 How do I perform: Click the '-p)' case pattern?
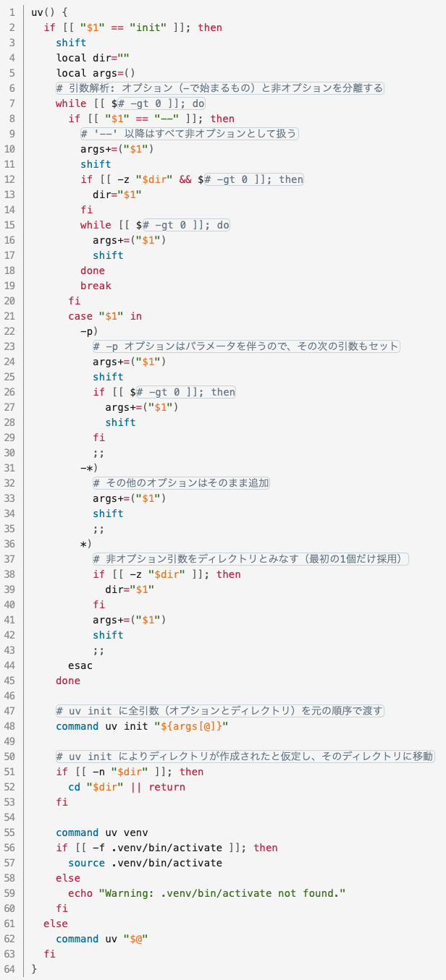tap(89, 331)
